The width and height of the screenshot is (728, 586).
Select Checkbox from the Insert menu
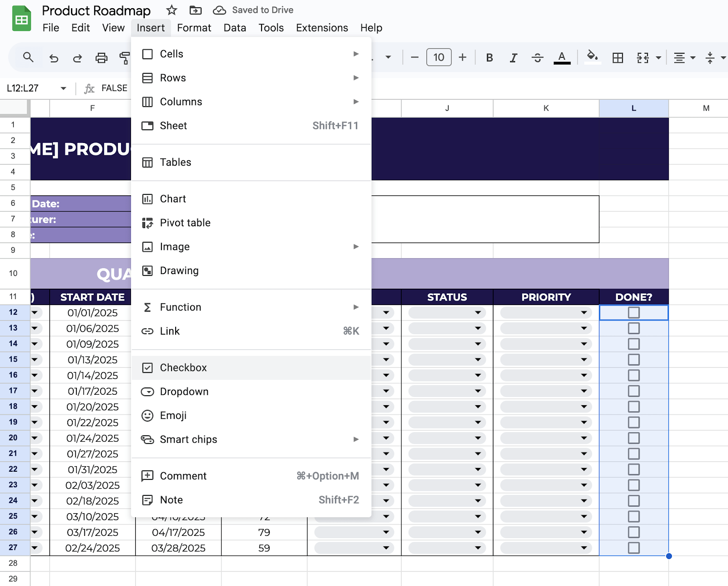click(x=183, y=367)
